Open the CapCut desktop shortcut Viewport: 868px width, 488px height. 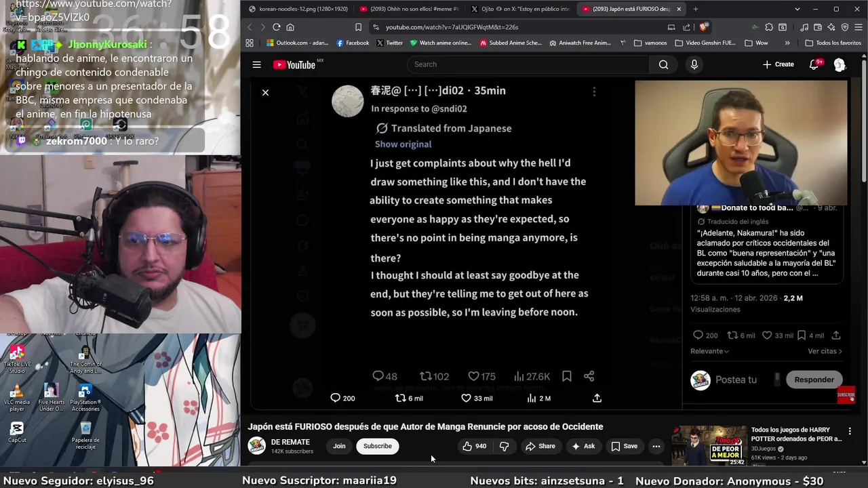[x=17, y=432]
